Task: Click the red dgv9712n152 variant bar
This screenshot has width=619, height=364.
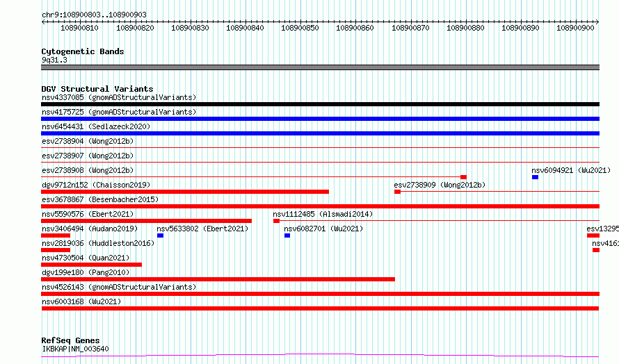Action: 185,192
